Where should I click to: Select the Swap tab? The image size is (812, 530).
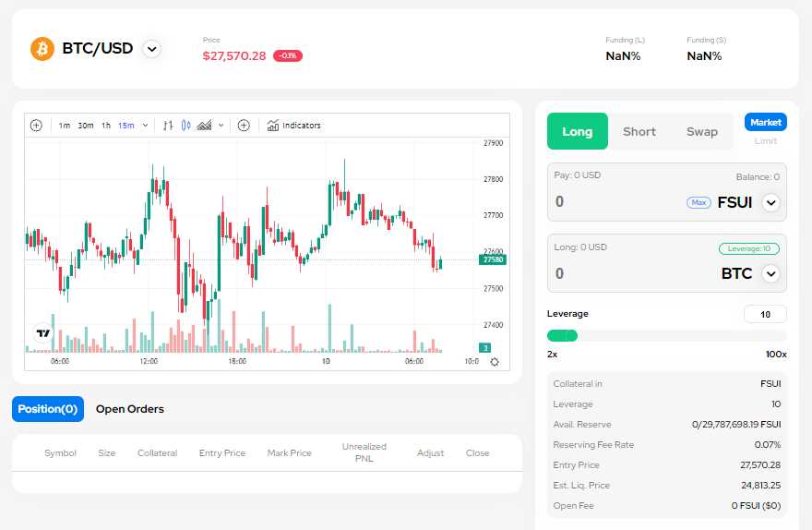tap(702, 131)
